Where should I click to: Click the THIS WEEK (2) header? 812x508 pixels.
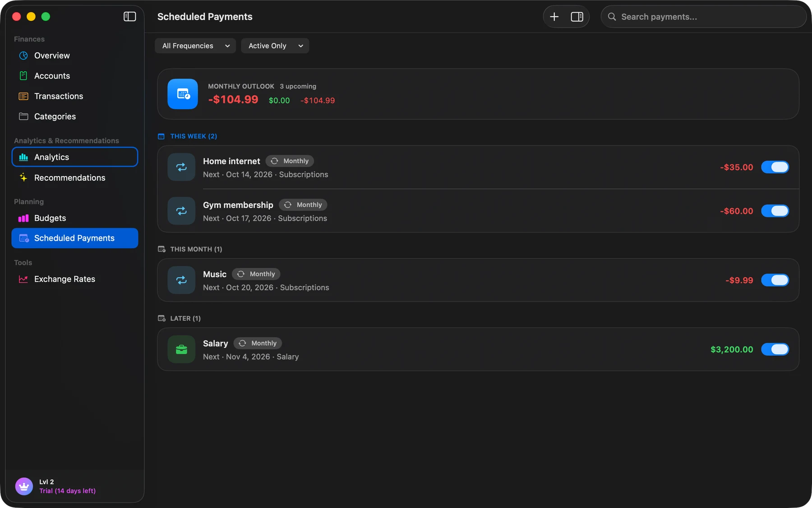[x=194, y=136]
